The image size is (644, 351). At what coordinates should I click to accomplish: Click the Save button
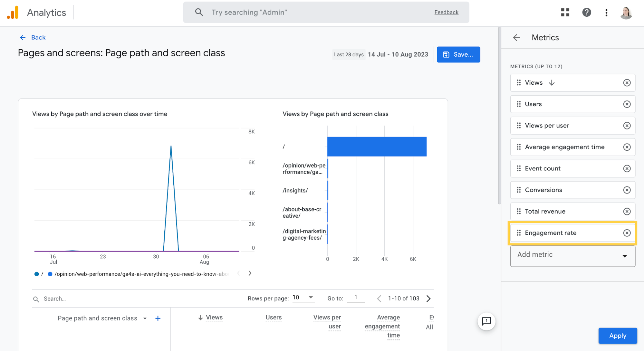pos(458,54)
